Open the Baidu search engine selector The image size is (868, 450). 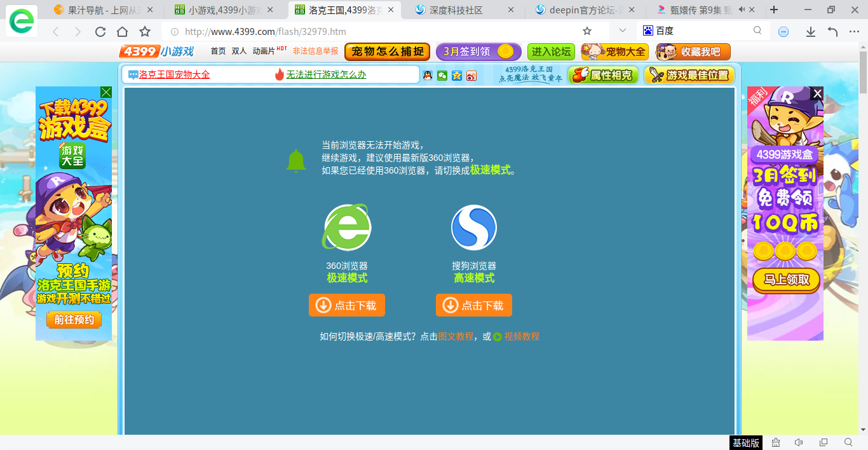pos(648,31)
